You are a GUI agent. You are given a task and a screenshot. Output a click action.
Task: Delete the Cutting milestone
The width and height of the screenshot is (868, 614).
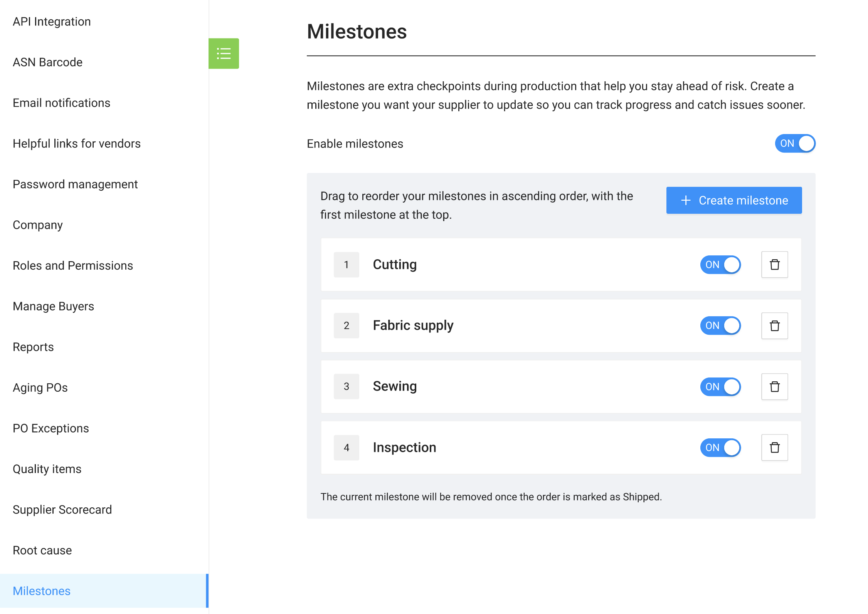(774, 265)
